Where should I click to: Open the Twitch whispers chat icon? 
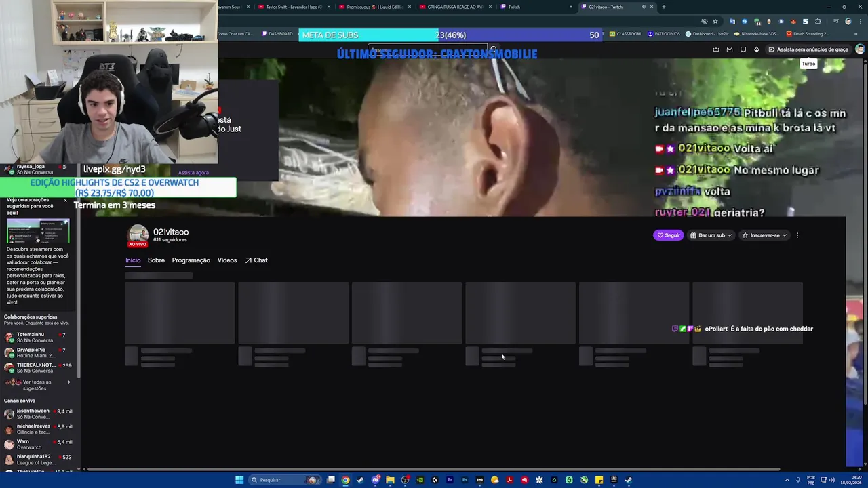(x=743, y=49)
